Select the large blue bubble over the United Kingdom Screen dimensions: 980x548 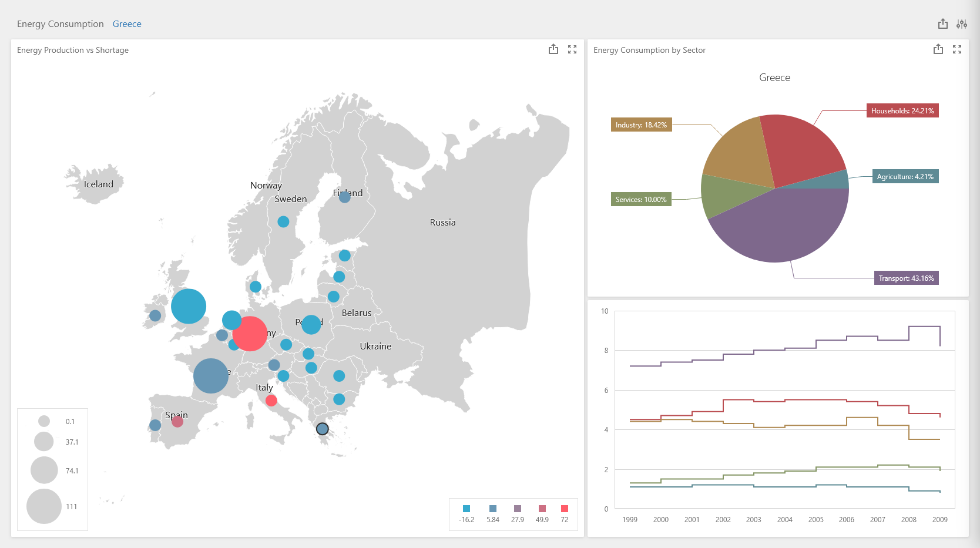[189, 306]
